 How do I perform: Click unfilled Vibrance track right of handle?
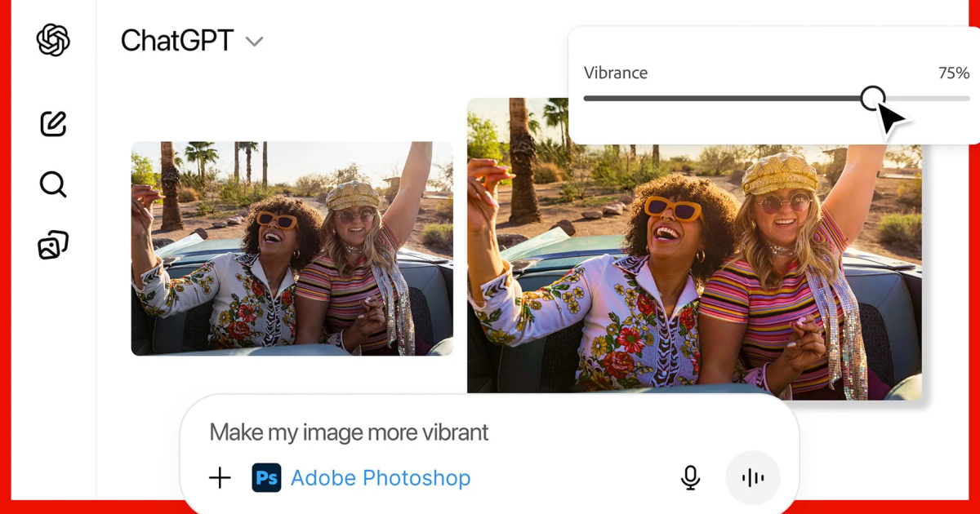(x=931, y=99)
